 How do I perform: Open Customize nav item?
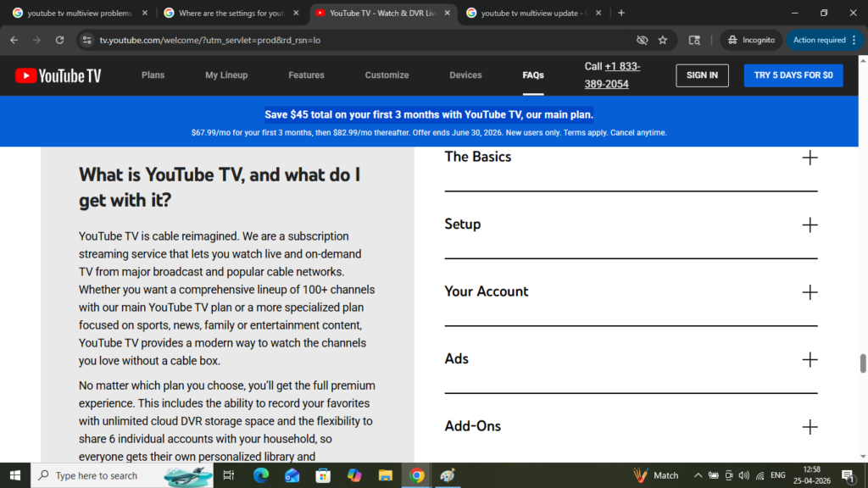(387, 75)
